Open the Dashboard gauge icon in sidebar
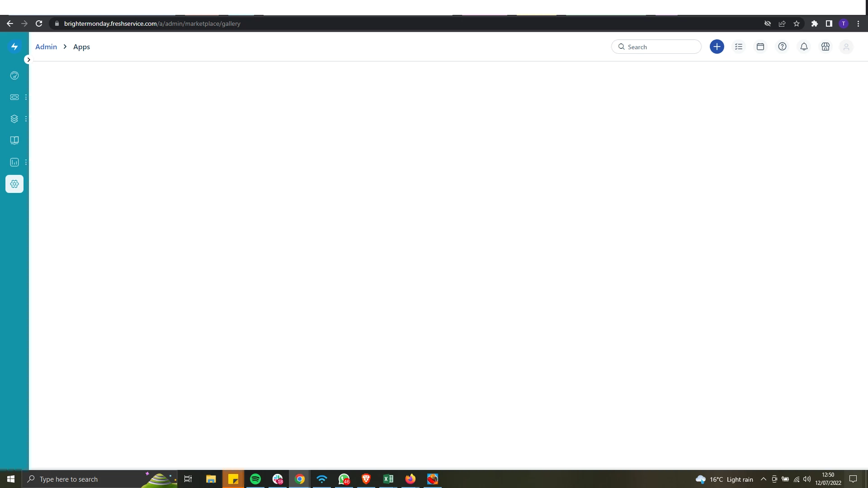868x488 pixels. 14,75
